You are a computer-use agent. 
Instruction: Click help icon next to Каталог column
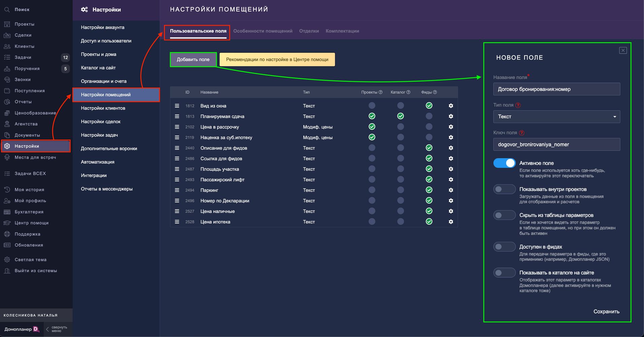(x=408, y=92)
